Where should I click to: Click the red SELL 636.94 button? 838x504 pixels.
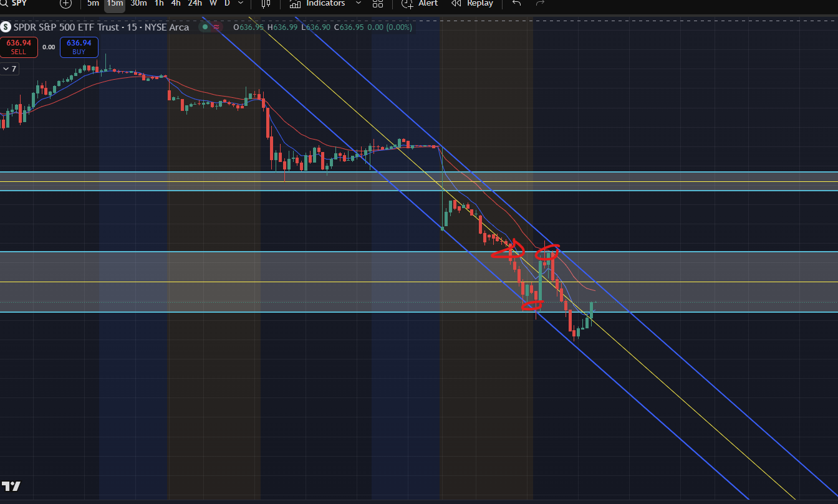click(20, 47)
